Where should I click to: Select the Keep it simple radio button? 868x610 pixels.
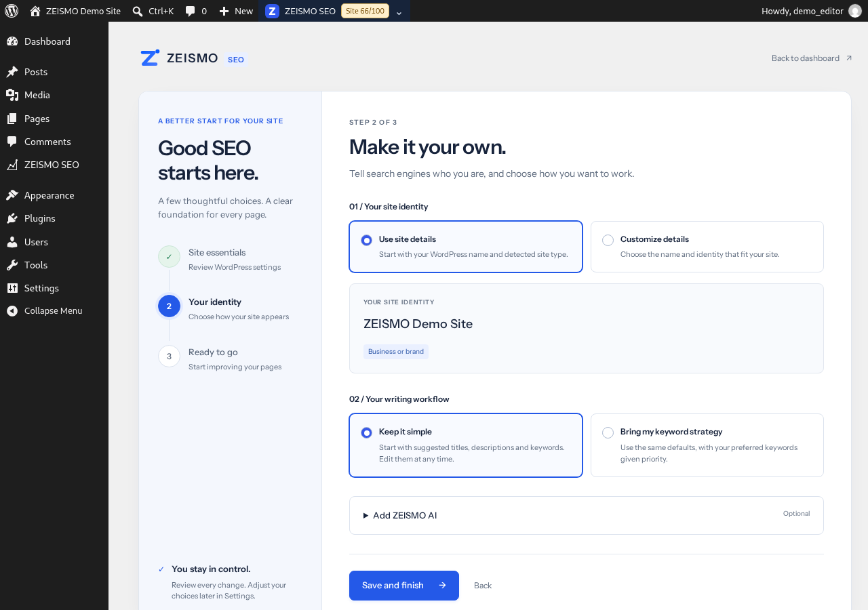pyautogui.click(x=367, y=432)
